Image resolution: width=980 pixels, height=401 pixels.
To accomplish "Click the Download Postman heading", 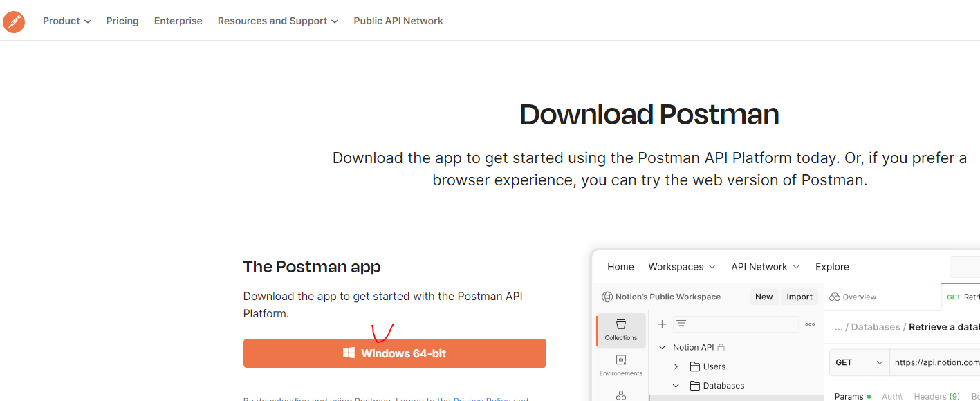I will click(649, 115).
